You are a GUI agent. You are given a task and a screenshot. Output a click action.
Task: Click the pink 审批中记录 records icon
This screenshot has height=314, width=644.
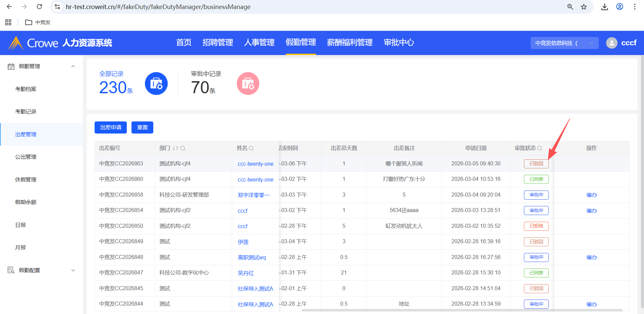[248, 84]
